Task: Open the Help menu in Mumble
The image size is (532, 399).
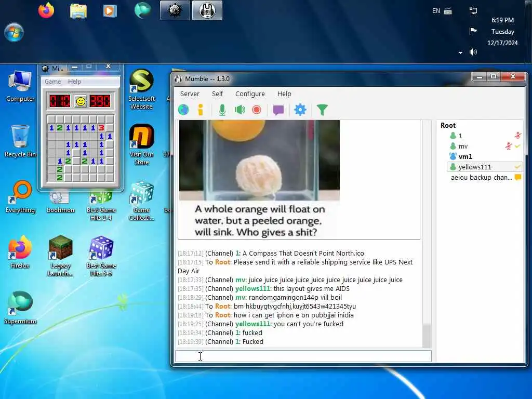Action: [284, 94]
